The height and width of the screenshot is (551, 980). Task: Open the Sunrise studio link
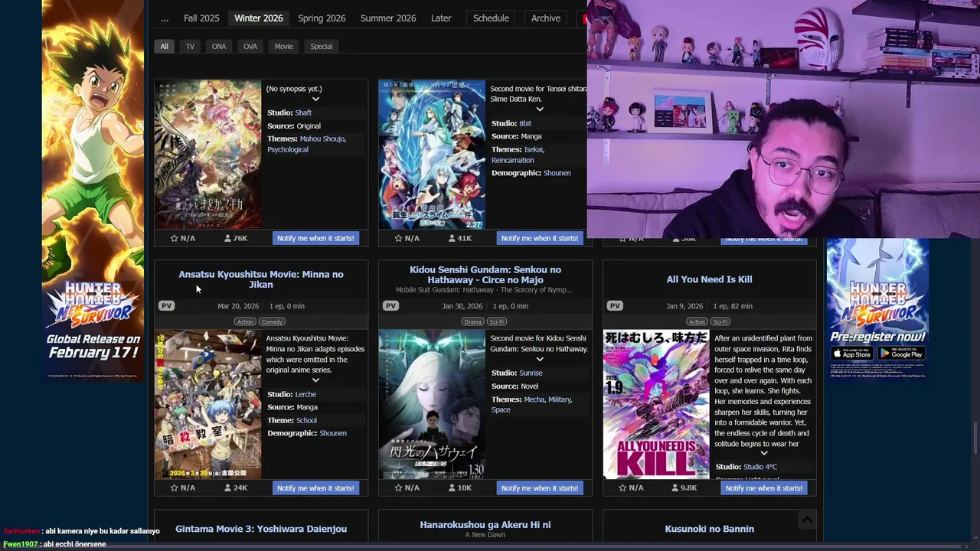pos(531,373)
